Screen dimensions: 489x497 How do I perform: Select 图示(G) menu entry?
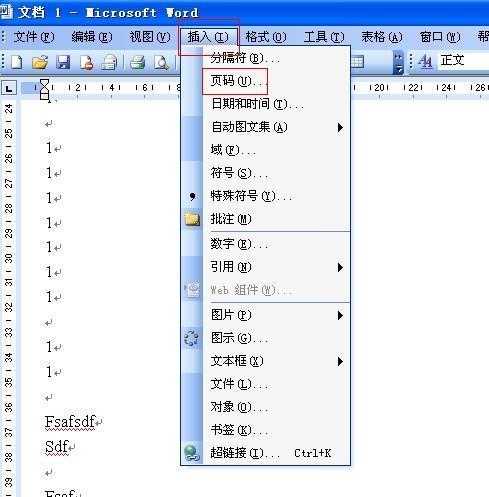point(266,338)
